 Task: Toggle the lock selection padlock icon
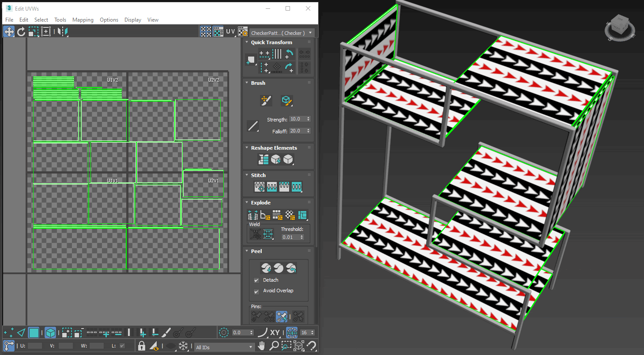coord(141,346)
